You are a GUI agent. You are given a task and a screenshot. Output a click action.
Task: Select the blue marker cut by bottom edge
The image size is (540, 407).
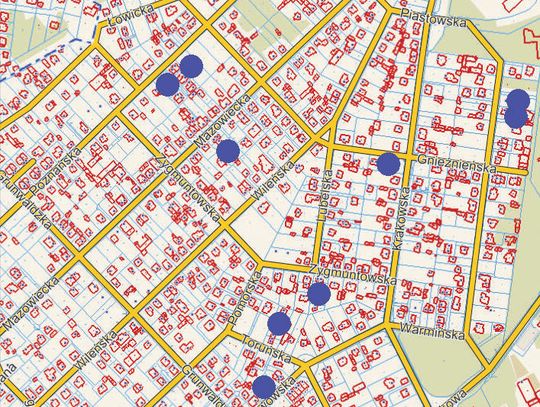tap(264, 387)
